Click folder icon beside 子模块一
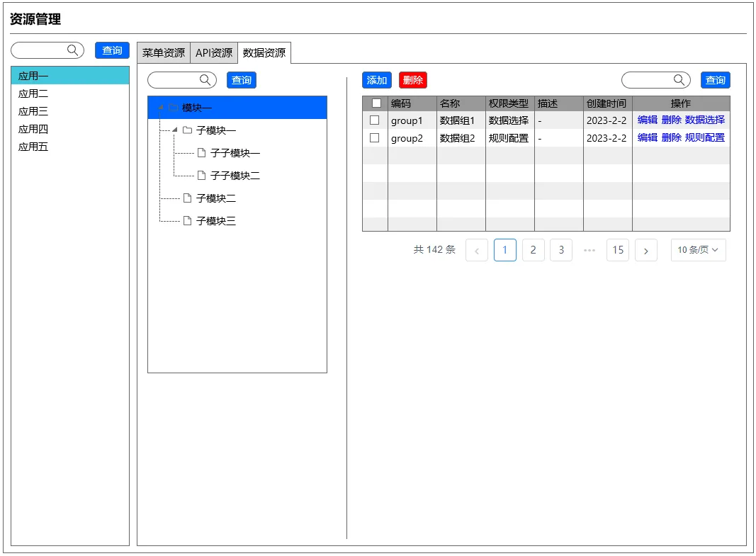 (x=188, y=130)
